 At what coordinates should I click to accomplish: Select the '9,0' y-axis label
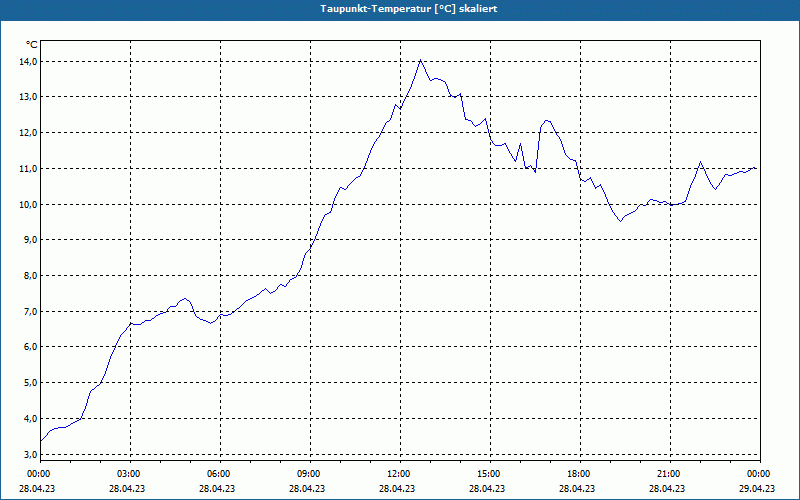(x=31, y=240)
